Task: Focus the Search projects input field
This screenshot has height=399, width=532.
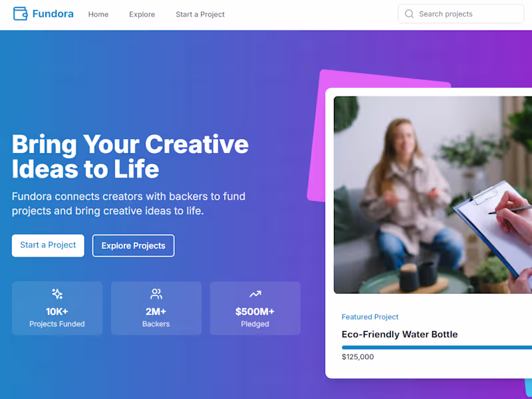Action: pos(461,14)
